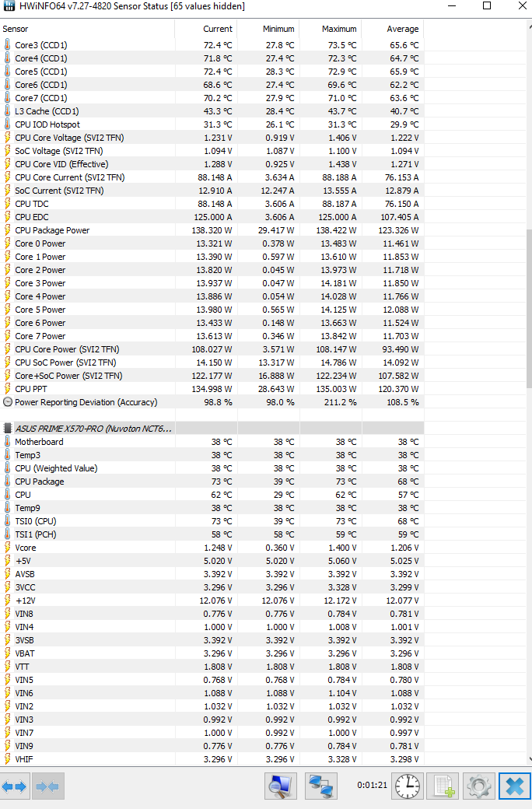Select the Core7 (CCD1) row
Viewport: 532px width, 809px height.
(212, 98)
